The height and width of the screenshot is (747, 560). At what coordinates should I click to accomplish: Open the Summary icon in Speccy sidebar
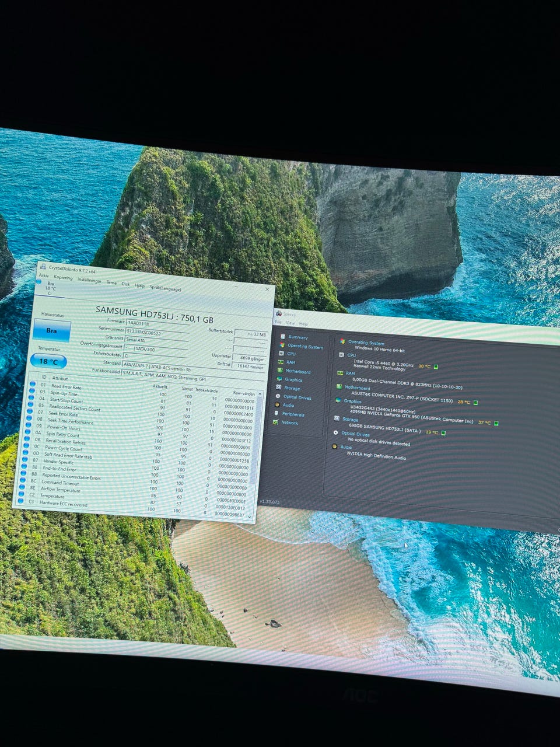(283, 336)
